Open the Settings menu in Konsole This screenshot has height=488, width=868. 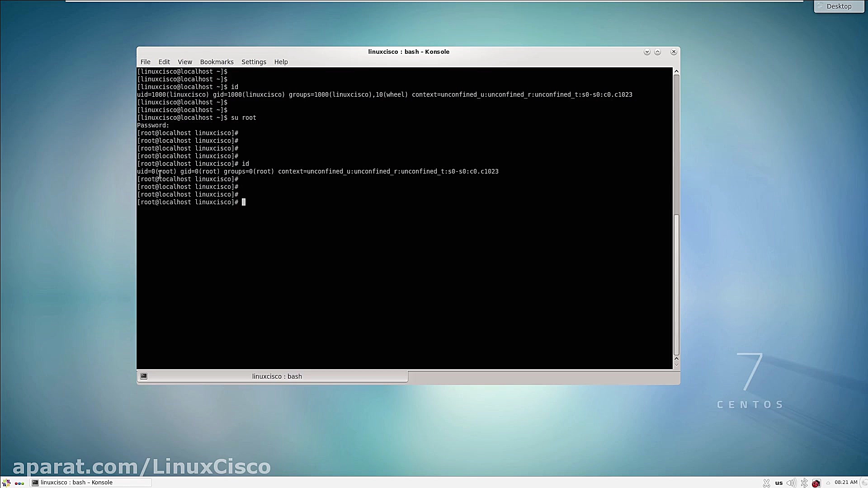[x=254, y=62]
